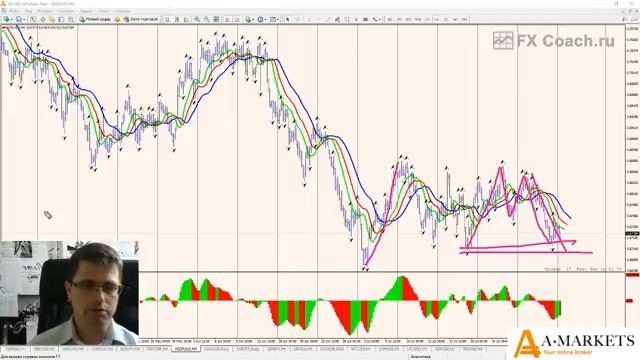Click the New Order (Новый ордер) button
The image size is (640, 360).
(x=95, y=19)
